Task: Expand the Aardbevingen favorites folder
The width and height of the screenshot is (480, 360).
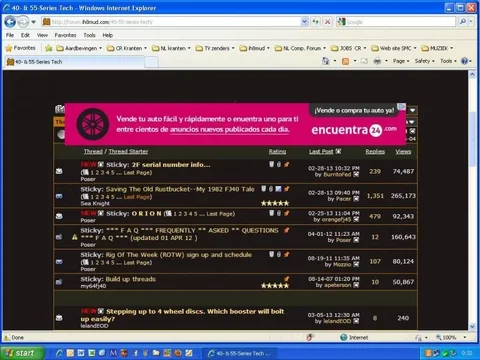Action: [79, 48]
